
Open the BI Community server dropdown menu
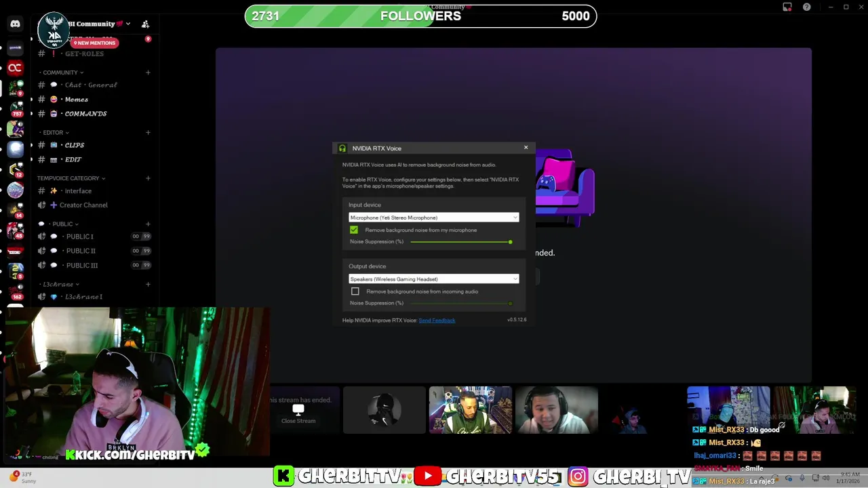tap(127, 24)
